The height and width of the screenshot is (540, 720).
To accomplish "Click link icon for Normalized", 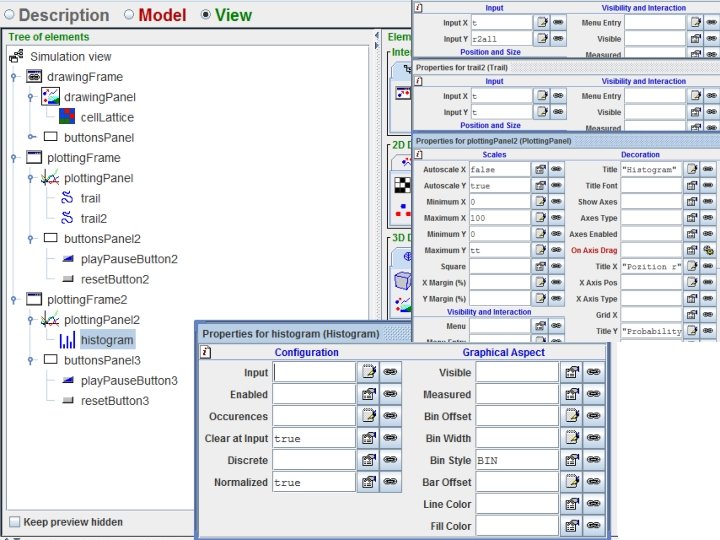I will 390,482.
